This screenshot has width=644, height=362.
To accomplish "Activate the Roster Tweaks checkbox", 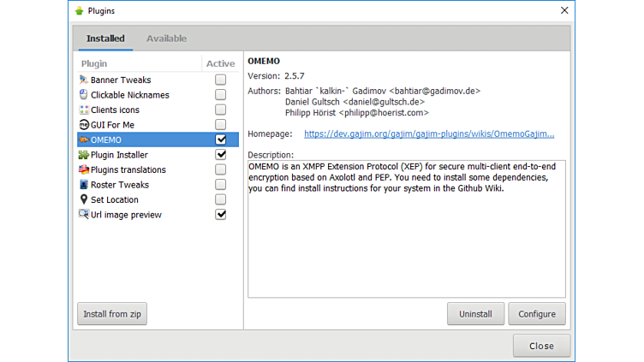I will point(220,185).
